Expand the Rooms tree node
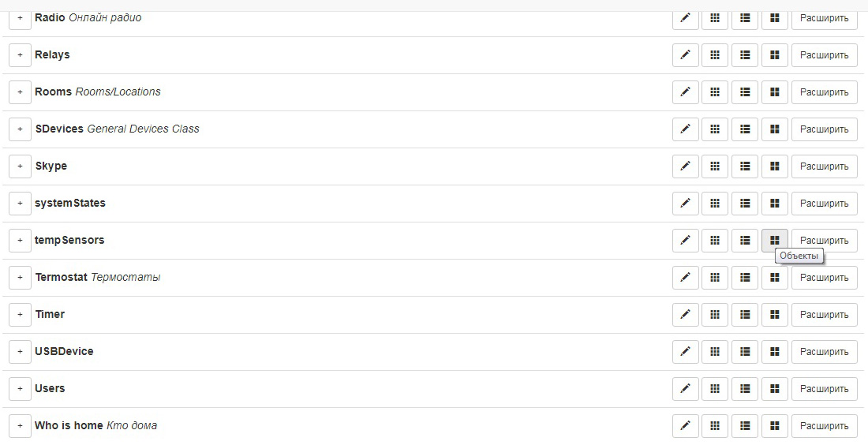This screenshot has width=868, height=445. pyautogui.click(x=20, y=92)
